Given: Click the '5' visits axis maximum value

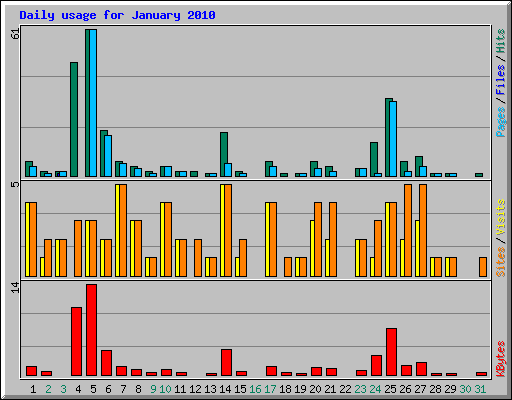Looking at the screenshot, I should pyautogui.click(x=15, y=184).
